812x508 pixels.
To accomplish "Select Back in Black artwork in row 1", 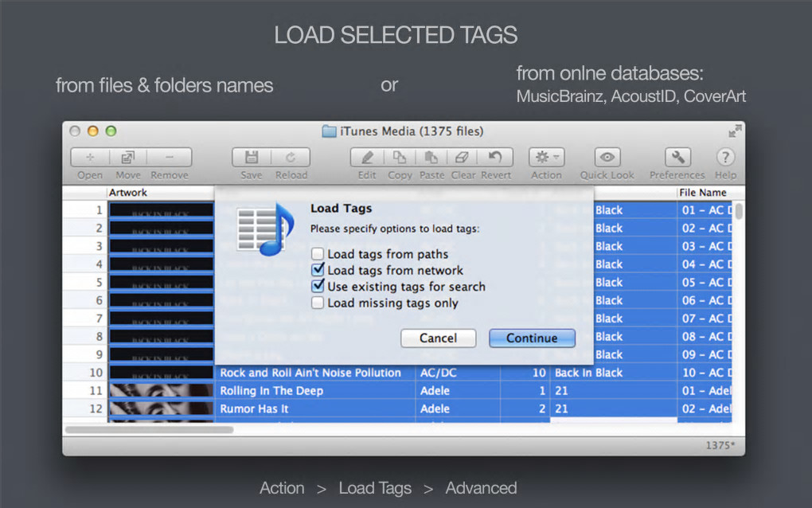I will pos(161,210).
